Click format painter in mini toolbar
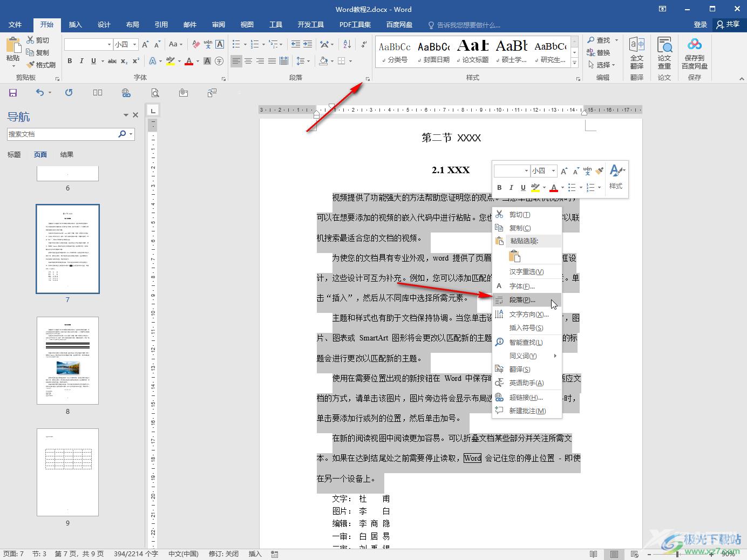The width and height of the screenshot is (747, 560). click(599, 170)
